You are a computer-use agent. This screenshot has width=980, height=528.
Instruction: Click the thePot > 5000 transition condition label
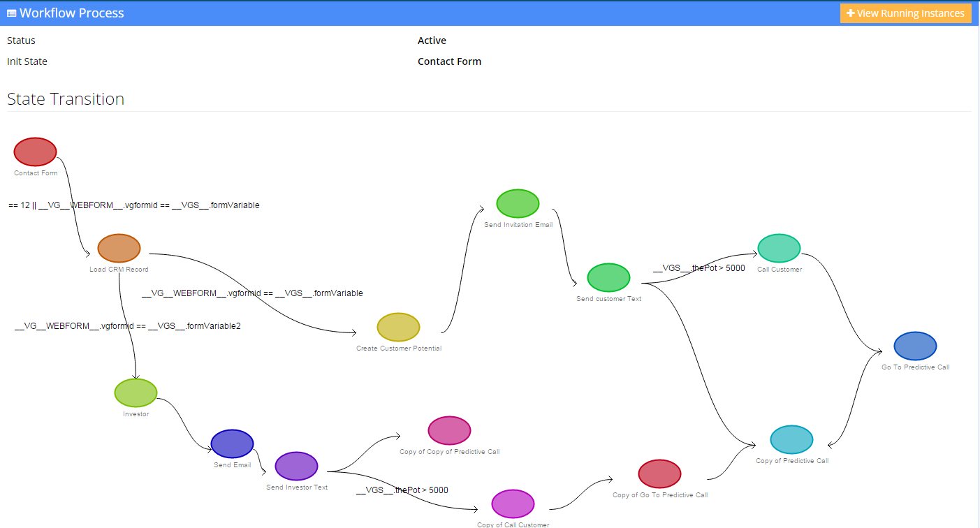(699, 268)
